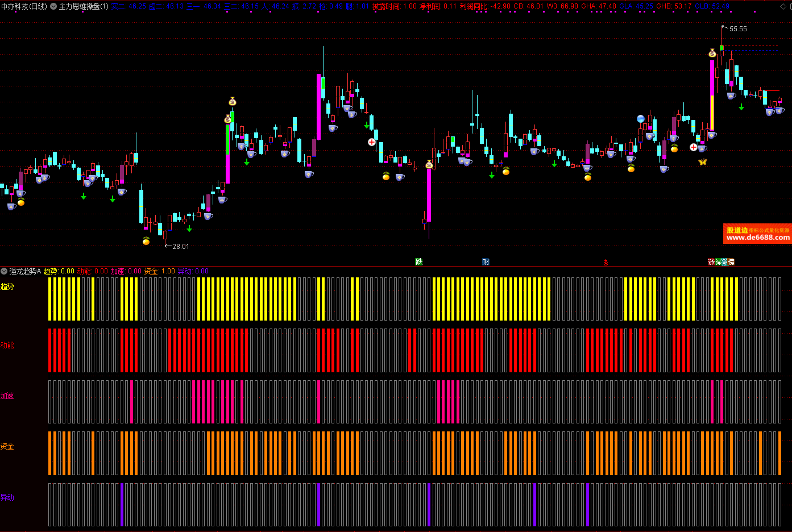This screenshot has height=532, width=792.
Task: Click the red '涨' event tag
Action: point(711,262)
